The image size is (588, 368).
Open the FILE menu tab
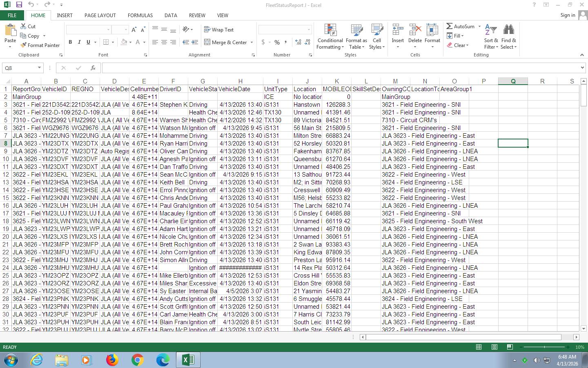coord(12,15)
